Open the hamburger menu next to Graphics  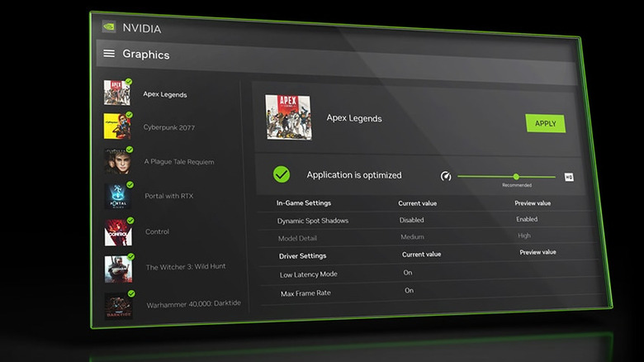pos(109,54)
